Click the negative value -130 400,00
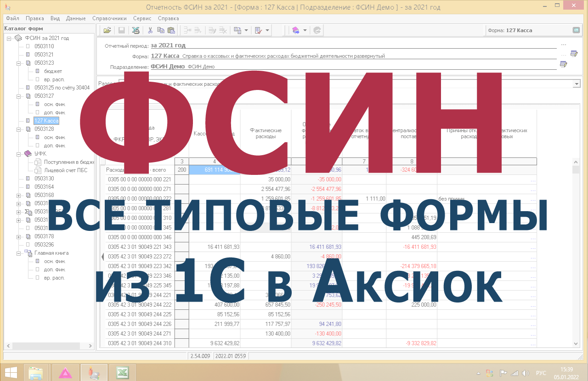The width and height of the screenshot is (588, 381). pyautogui.click(x=317, y=334)
